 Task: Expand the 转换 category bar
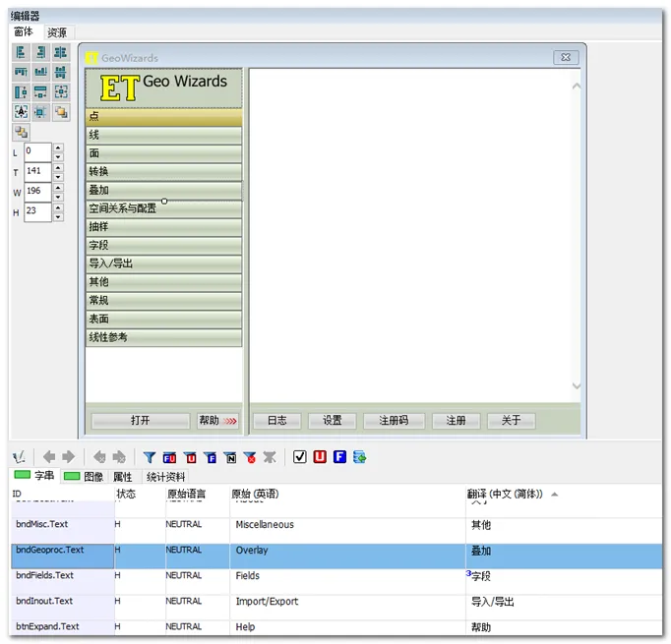[164, 172]
